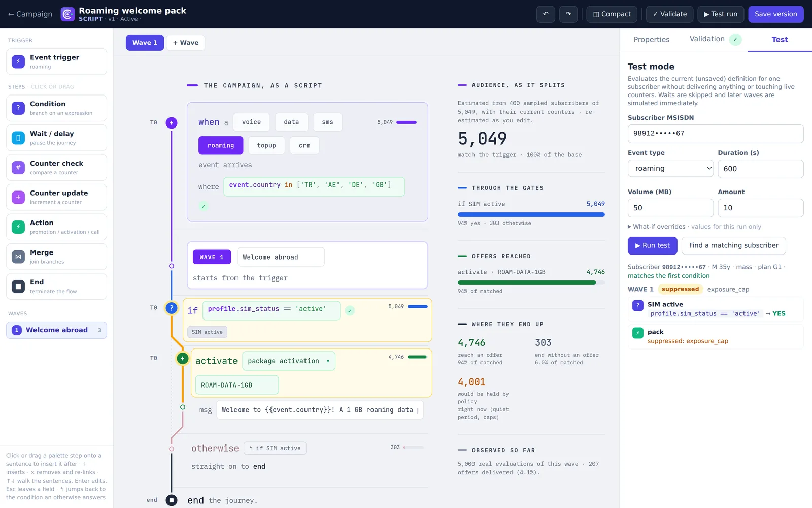Screen dimensions: 812x508
Task: Click the Compact view button
Action: click(612, 14)
